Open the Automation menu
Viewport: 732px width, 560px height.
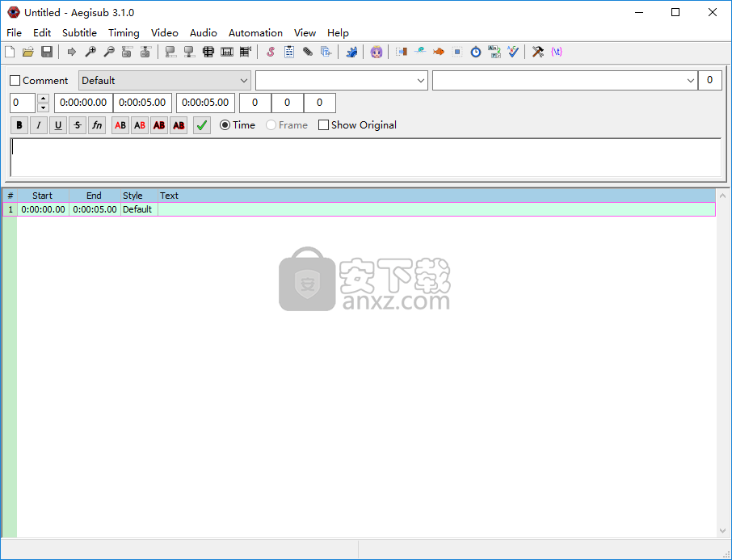point(255,32)
